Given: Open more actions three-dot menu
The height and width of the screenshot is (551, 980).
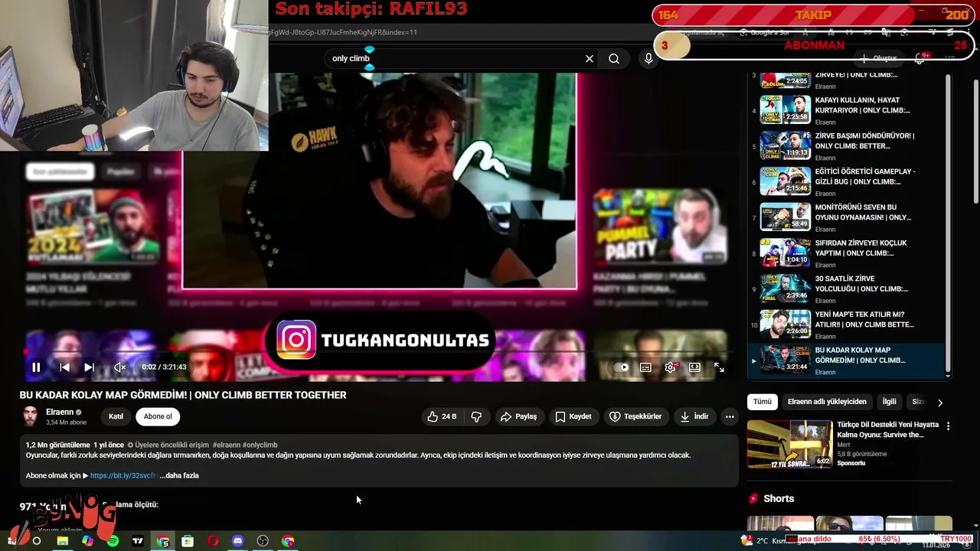Looking at the screenshot, I should click(730, 416).
